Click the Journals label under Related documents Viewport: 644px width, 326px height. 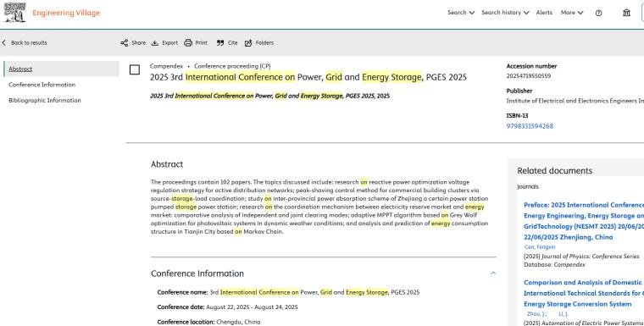(527, 187)
